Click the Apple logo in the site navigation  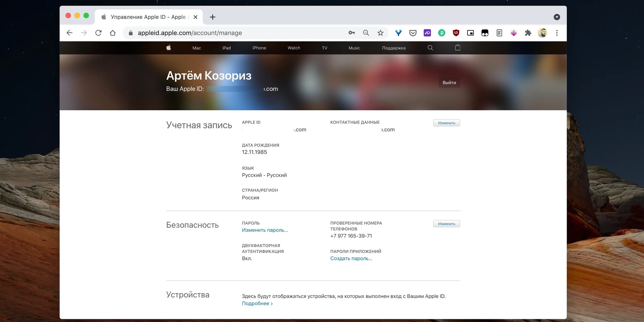click(168, 48)
